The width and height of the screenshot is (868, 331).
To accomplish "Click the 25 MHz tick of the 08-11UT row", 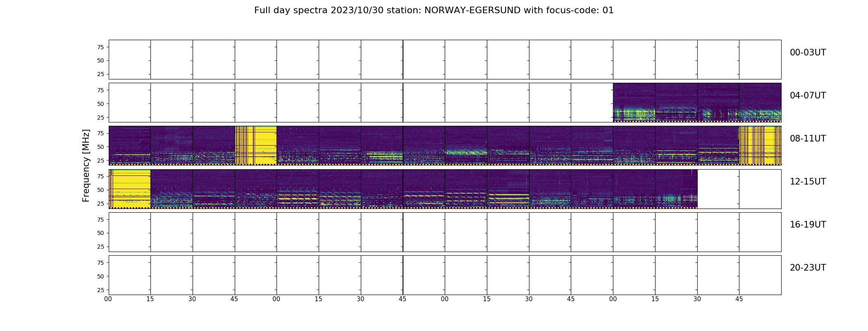I will click(100, 161).
